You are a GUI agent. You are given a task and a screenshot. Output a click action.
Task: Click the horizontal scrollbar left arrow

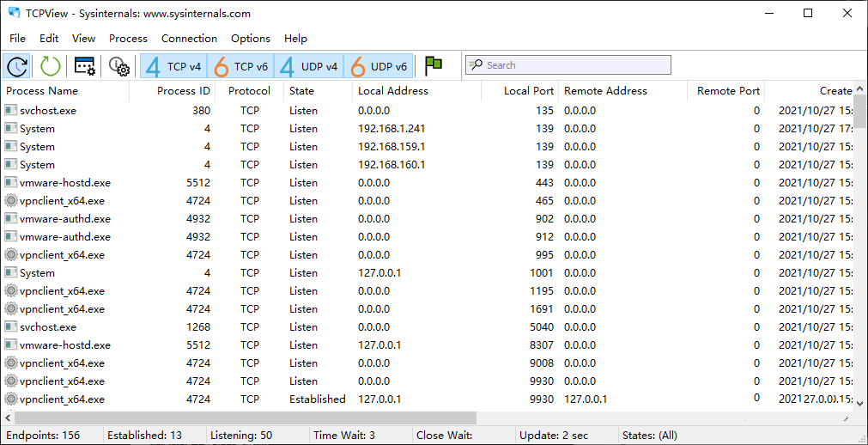tap(8, 418)
